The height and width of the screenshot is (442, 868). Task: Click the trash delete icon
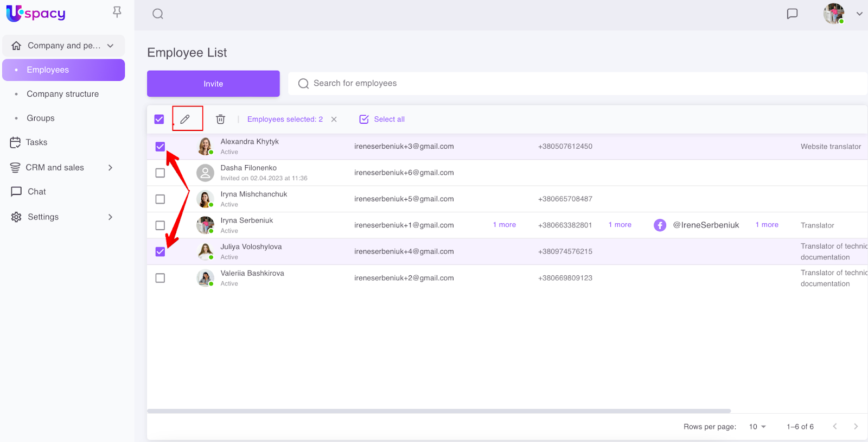tap(220, 119)
